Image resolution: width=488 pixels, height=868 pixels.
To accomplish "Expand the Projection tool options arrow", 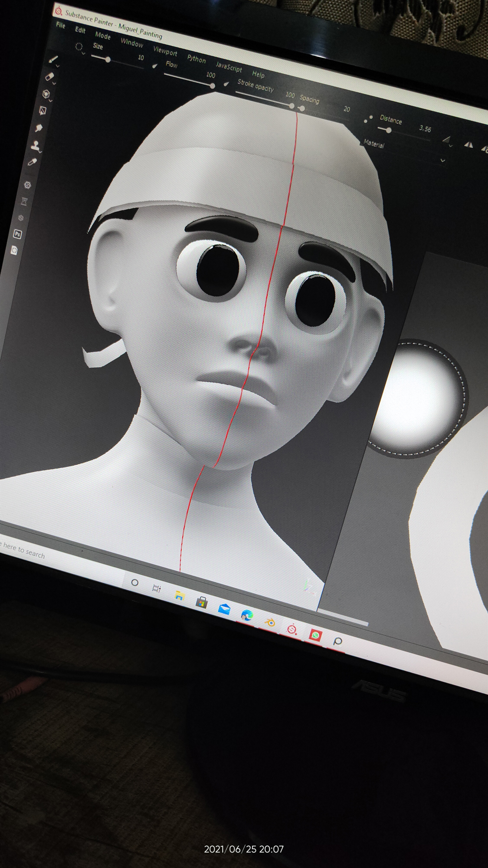I will pos(51,101).
